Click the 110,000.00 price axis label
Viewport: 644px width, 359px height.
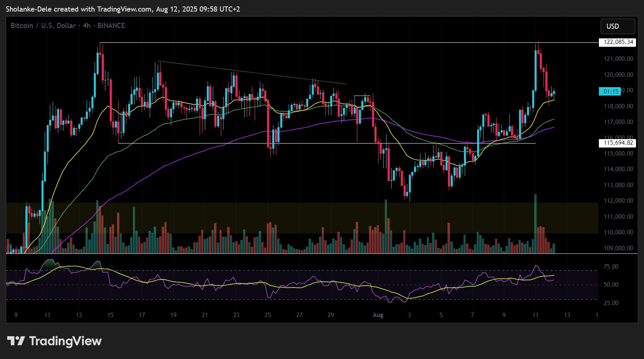[x=618, y=232]
